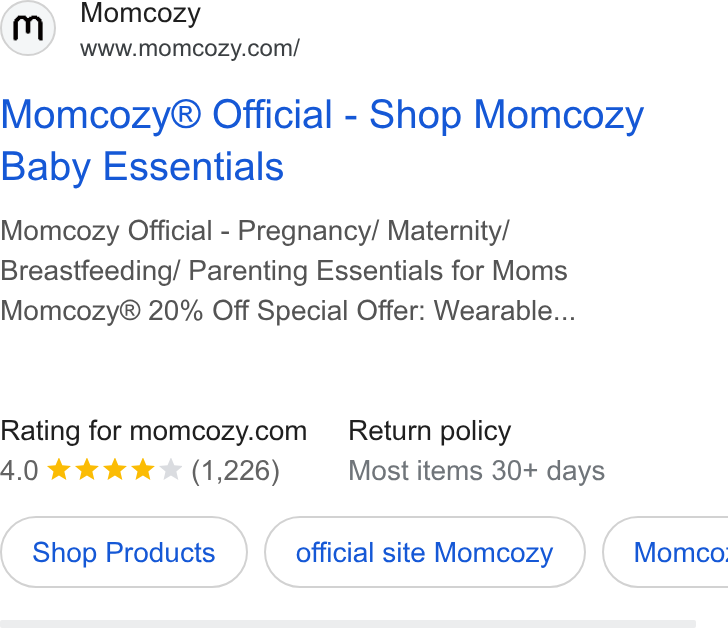728x628 pixels.
Task: Click the first gold rating star
Action: click(x=59, y=470)
